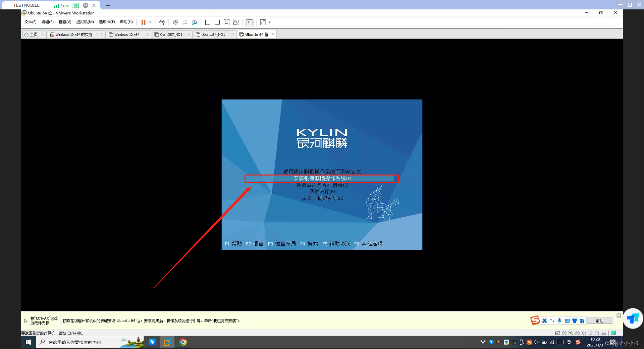The image size is (644, 349).
Task: Open the Windows Start menu
Action: point(29,342)
